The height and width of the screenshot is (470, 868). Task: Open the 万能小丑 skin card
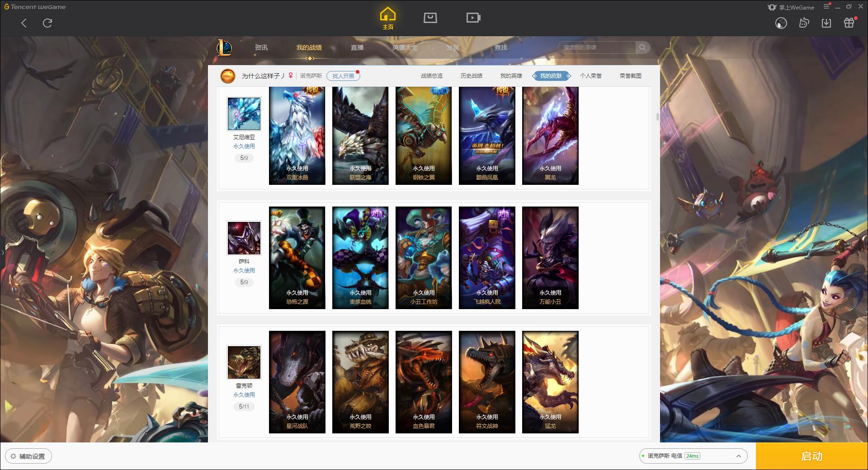click(x=550, y=258)
